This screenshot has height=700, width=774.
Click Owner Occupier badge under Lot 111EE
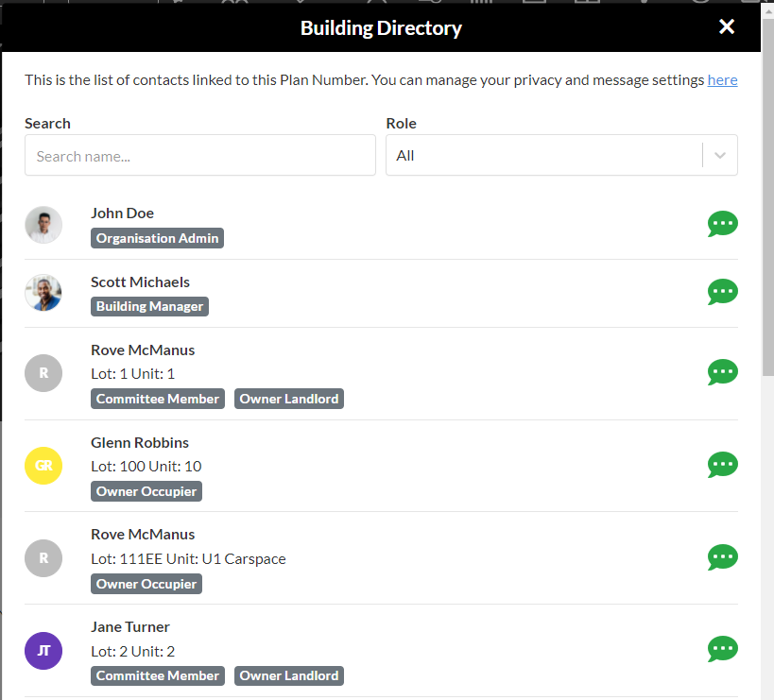pyautogui.click(x=146, y=584)
